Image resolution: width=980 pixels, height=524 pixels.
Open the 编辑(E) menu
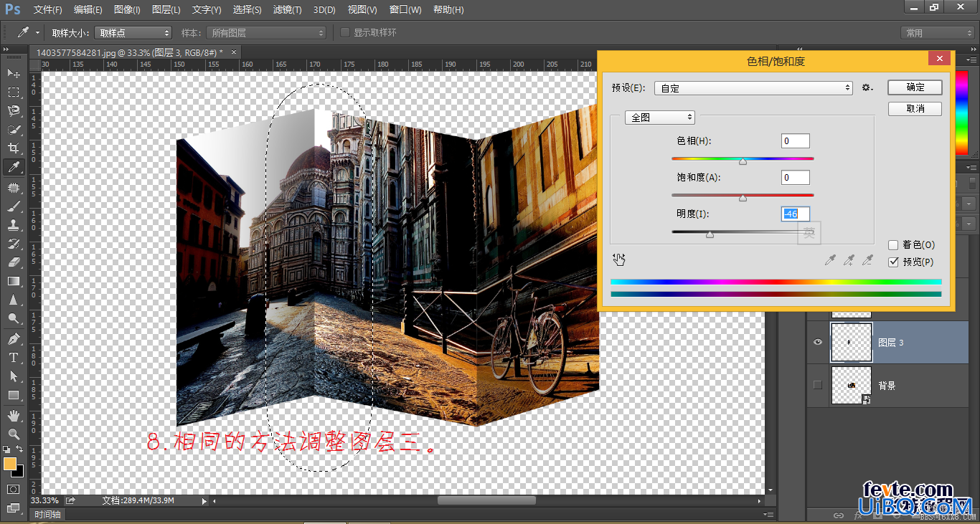pyautogui.click(x=88, y=10)
